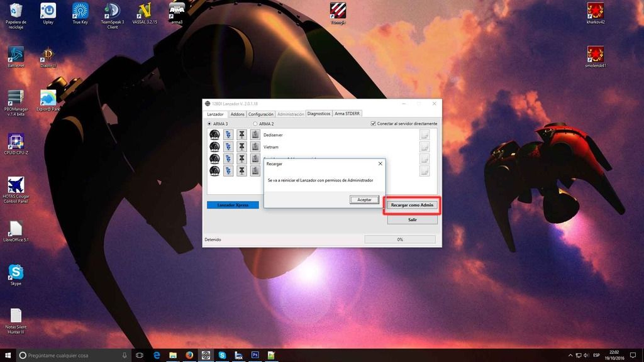Open Photoshop from the taskbar
Screen dimensions: 644x362
[x=255, y=356]
